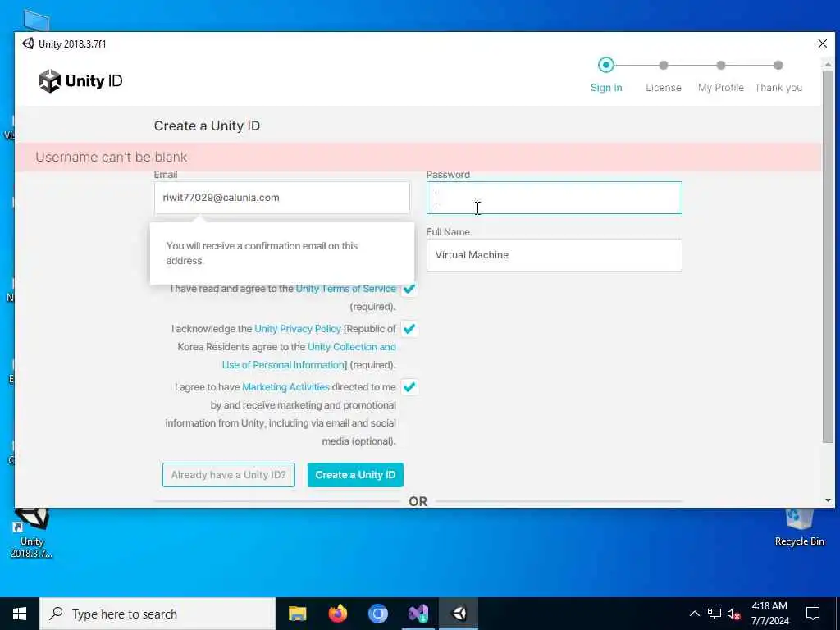Click the muted volume tray icon
This screenshot has width=840, height=630.
[733, 614]
